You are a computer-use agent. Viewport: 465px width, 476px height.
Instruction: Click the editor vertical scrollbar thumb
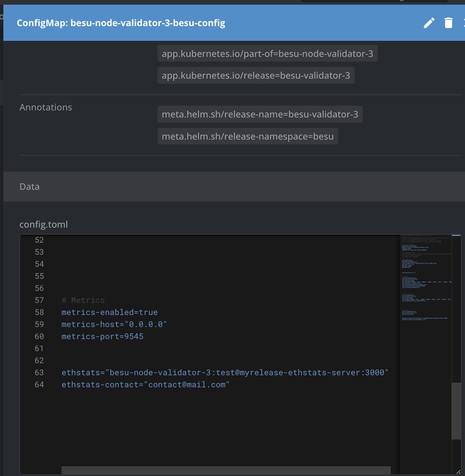[456, 411]
